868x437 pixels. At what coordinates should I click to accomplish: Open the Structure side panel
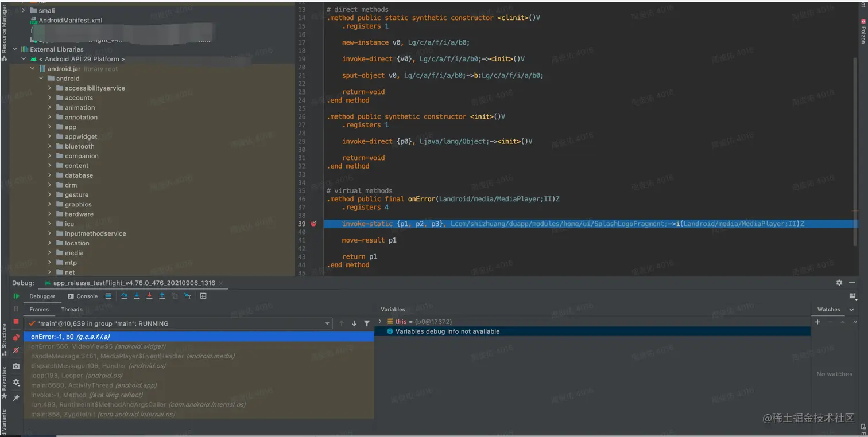pos(4,339)
